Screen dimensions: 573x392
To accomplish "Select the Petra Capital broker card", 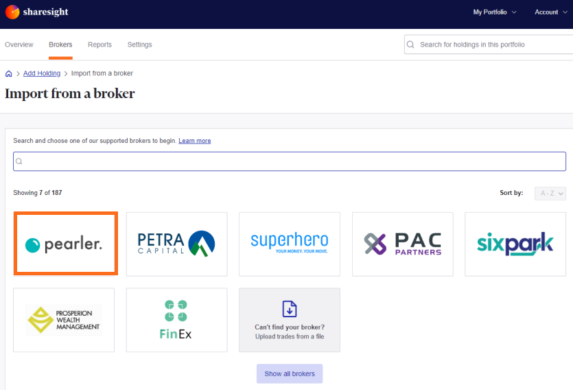I will point(177,244).
